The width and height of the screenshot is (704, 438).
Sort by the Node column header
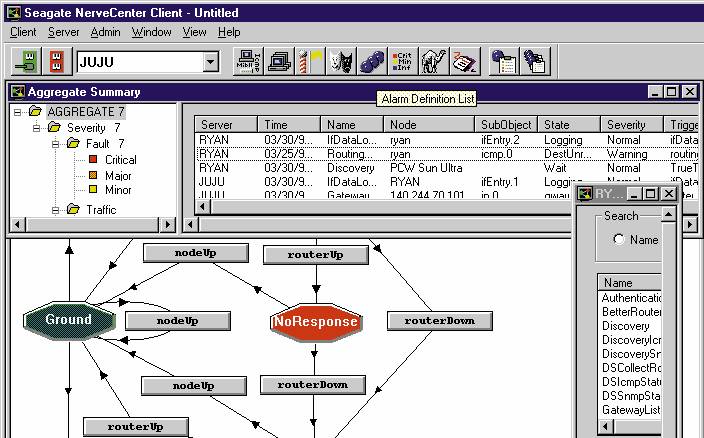pos(429,124)
